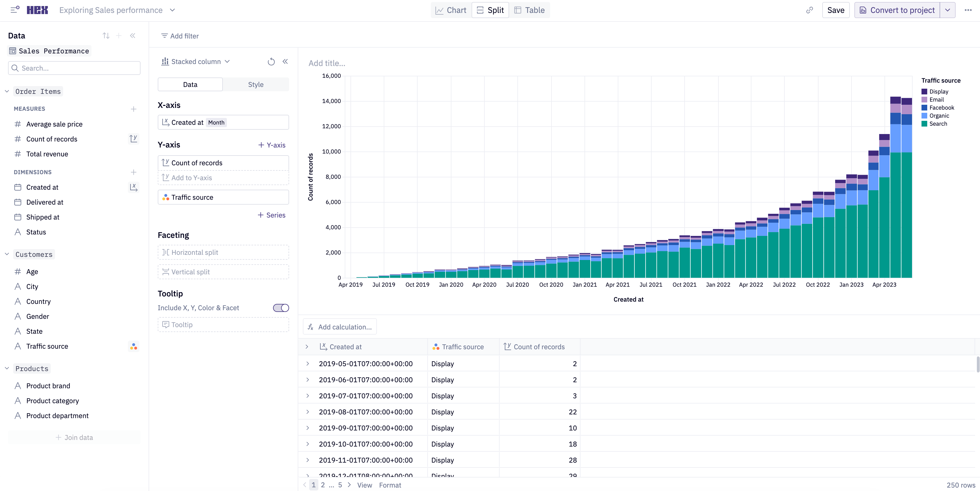Collapse the Order Items section
This screenshot has height=491, width=980.
pos(7,91)
